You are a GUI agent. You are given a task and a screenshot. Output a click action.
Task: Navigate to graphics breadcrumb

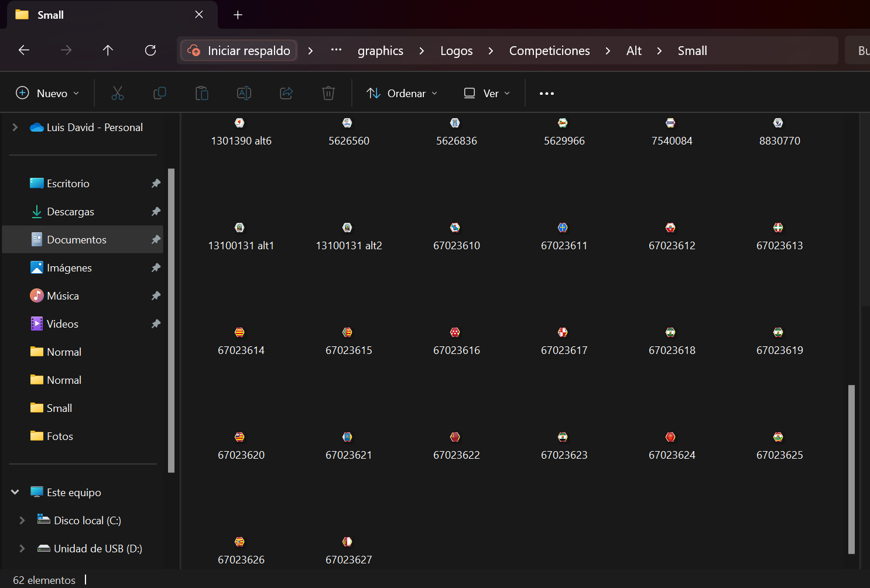381,51
